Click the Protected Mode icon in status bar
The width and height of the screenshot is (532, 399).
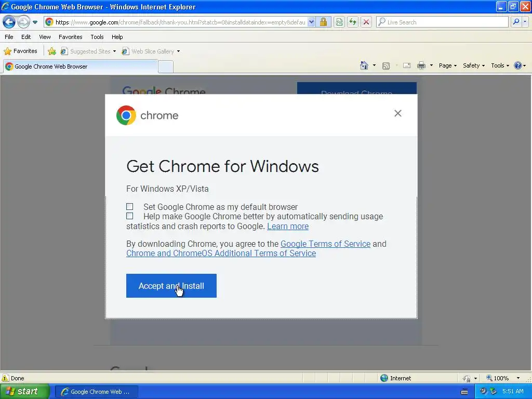pos(467,378)
